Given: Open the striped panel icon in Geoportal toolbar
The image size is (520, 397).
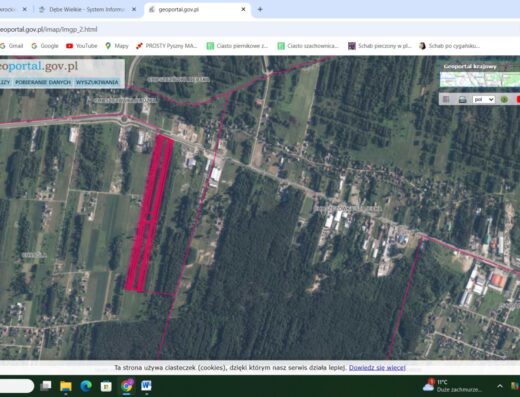Looking at the screenshot, I should [x=446, y=99].
